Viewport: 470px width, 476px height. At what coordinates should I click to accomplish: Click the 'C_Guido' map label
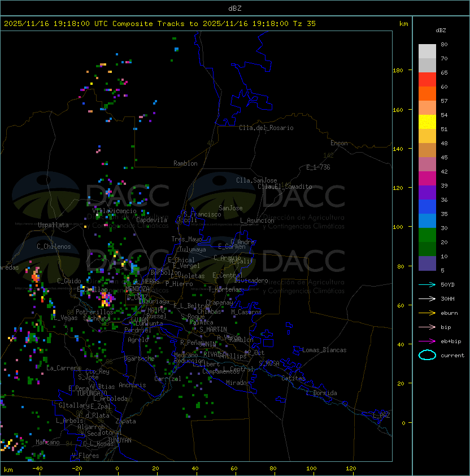coord(69,281)
